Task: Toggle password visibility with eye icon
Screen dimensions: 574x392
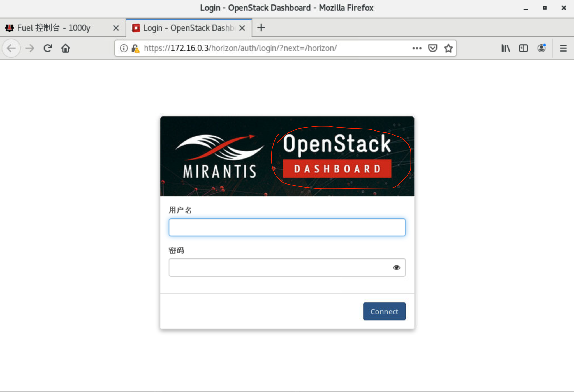Action: 396,267
